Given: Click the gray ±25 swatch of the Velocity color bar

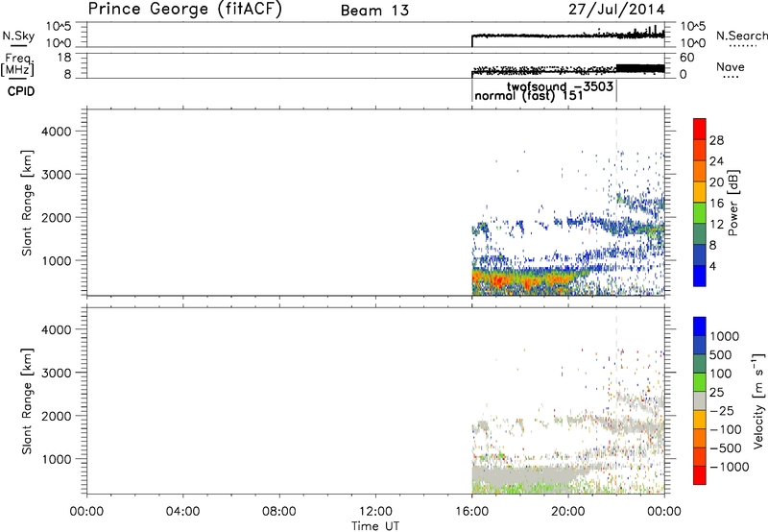Looking at the screenshot, I should (x=700, y=400).
